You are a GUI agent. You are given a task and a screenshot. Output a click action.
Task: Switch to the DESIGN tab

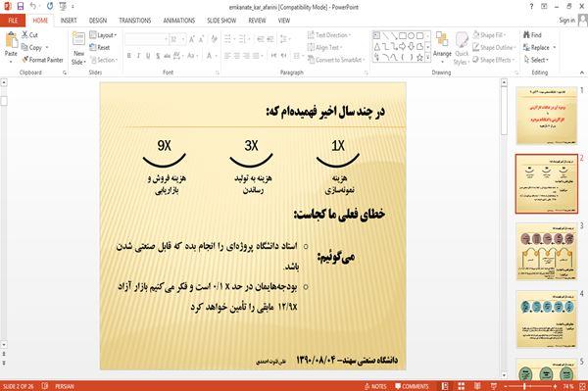98,21
